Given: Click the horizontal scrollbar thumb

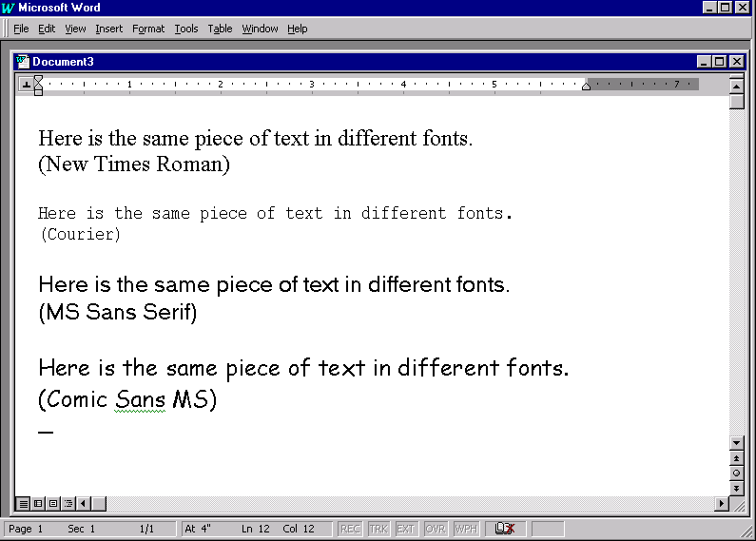Looking at the screenshot, I should click(98, 504).
